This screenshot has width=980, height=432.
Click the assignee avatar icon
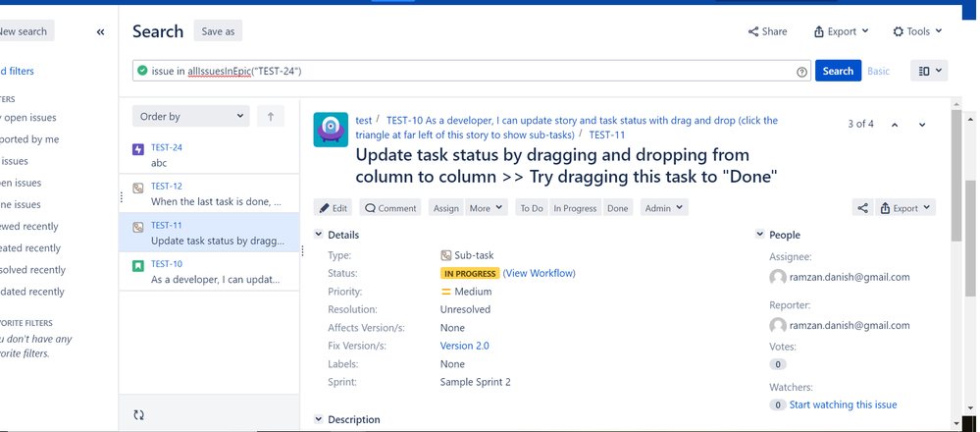pyautogui.click(x=778, y=277)
